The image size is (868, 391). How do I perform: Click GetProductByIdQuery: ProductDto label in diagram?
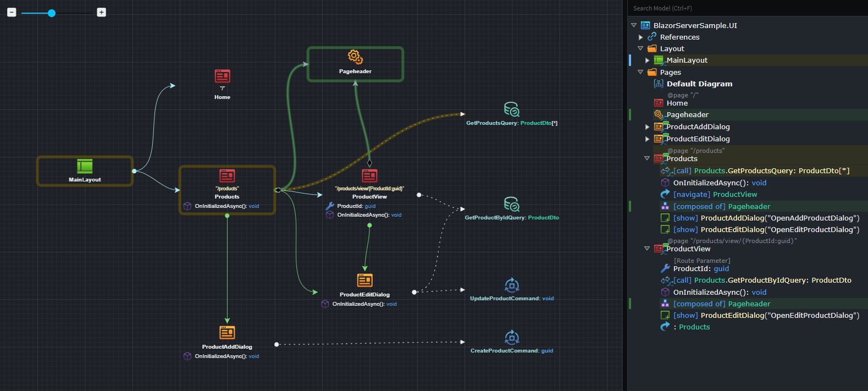pyautogui.click(x=512, y=218)
